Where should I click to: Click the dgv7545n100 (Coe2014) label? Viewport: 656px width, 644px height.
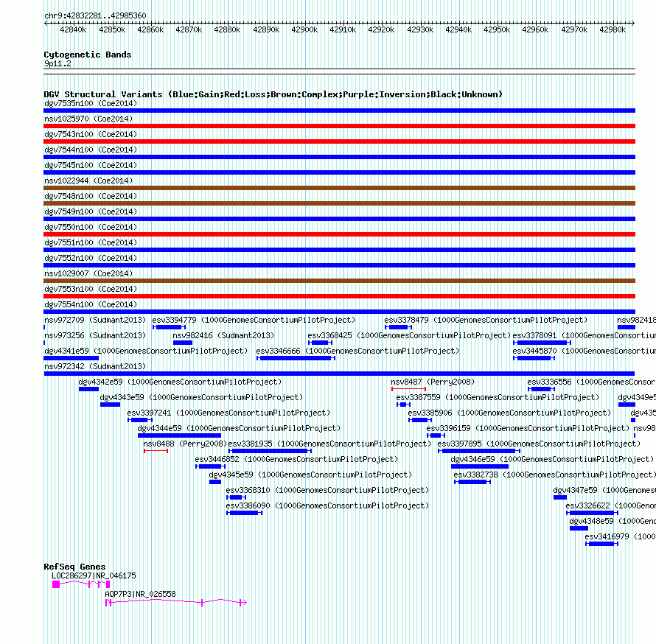pyautogui.click(x=91, y=165)
